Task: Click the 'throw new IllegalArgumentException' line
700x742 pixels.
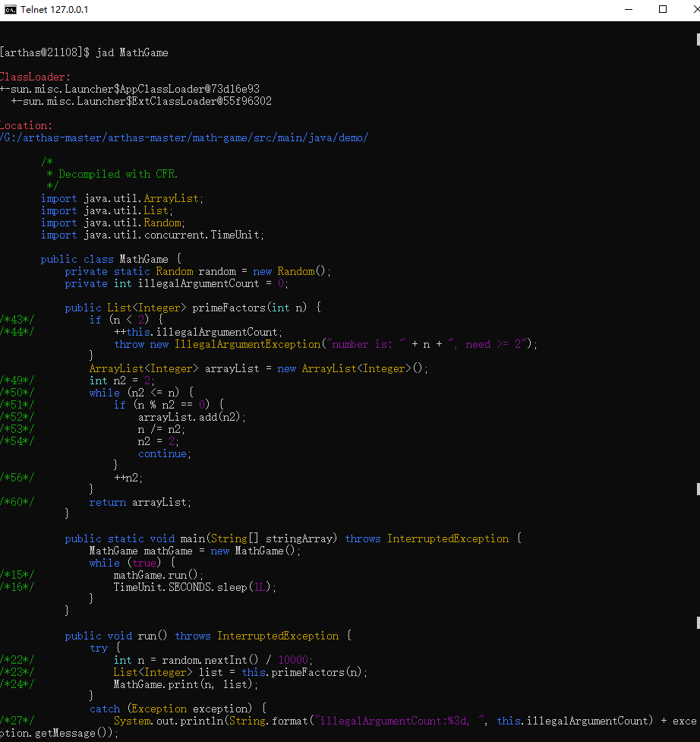Action: (326, 345)
